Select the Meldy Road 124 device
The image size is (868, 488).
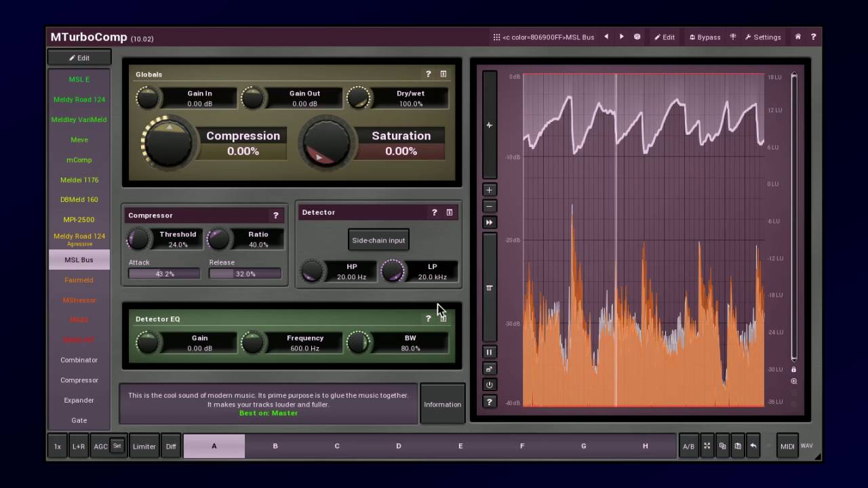point(79,100)
